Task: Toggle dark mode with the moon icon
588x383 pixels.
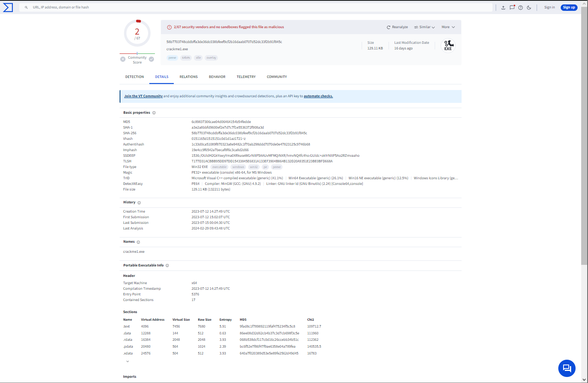Action: [529, 8]
